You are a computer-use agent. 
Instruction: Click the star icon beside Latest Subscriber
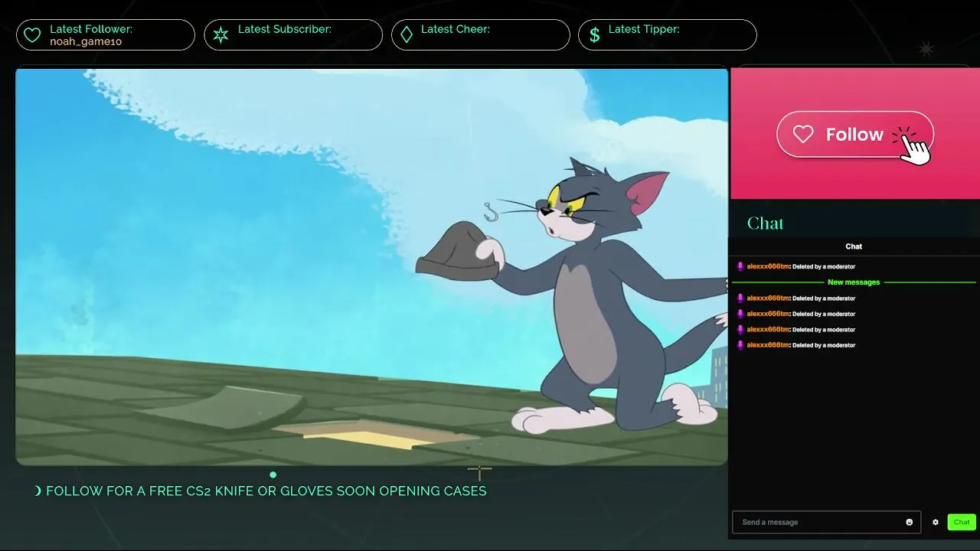click(x=220, y=35)
